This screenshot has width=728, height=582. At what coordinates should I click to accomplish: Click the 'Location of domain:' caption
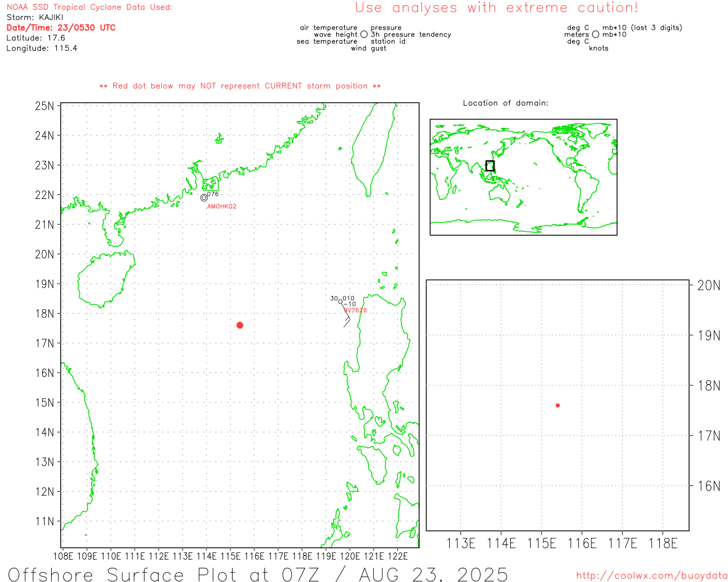[x=506, y=103]
